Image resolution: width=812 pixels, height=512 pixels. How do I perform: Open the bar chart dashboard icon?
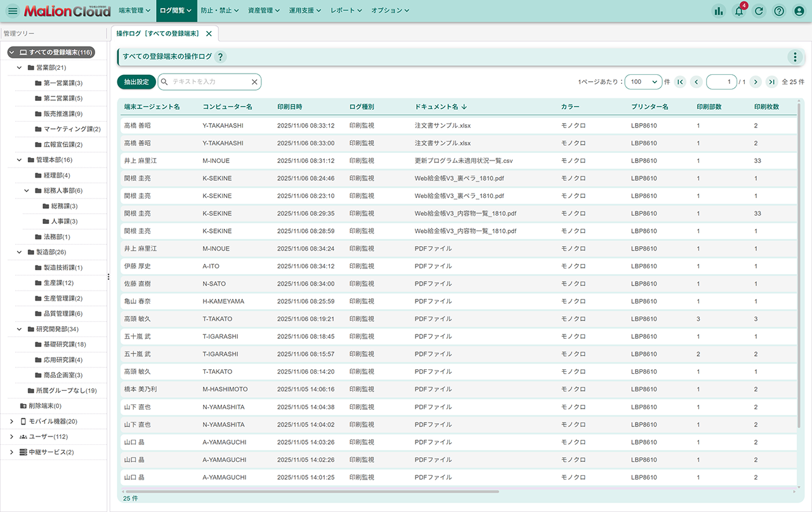[719, 11]
